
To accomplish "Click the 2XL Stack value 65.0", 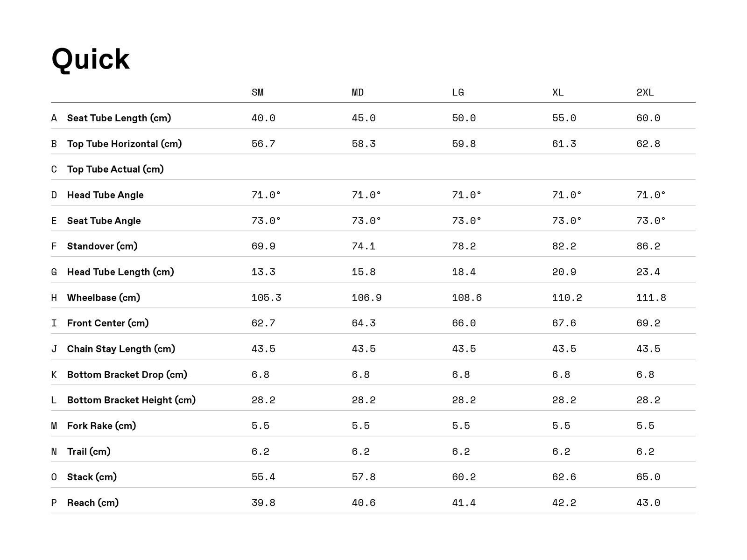I will [x=648, y=477].
